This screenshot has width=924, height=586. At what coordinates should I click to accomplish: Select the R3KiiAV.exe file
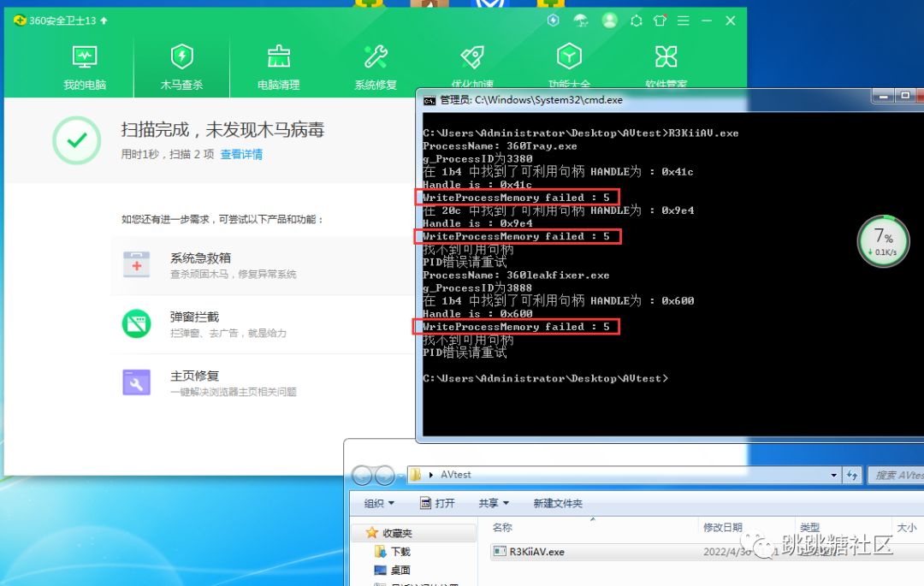pos(536,552)
